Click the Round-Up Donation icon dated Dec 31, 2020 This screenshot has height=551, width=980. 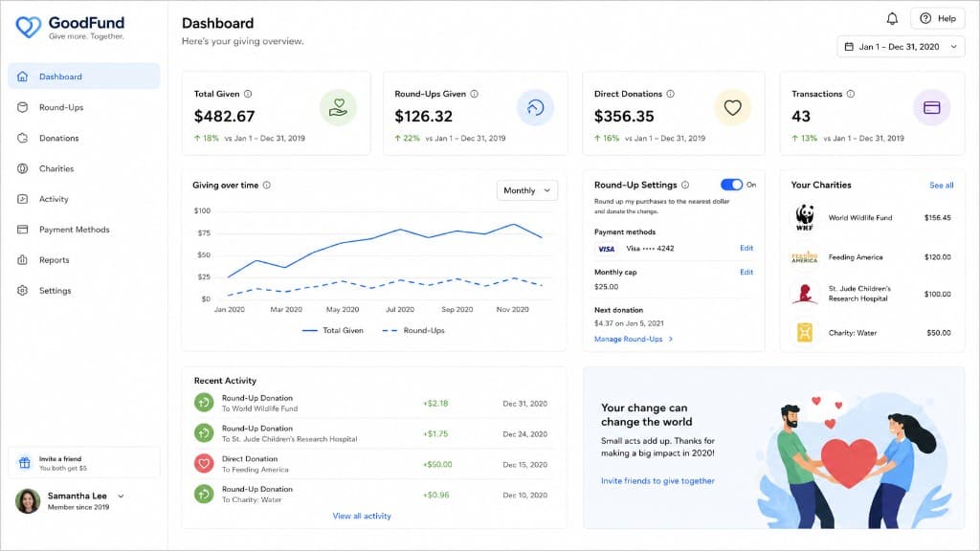tap(204, 403)
